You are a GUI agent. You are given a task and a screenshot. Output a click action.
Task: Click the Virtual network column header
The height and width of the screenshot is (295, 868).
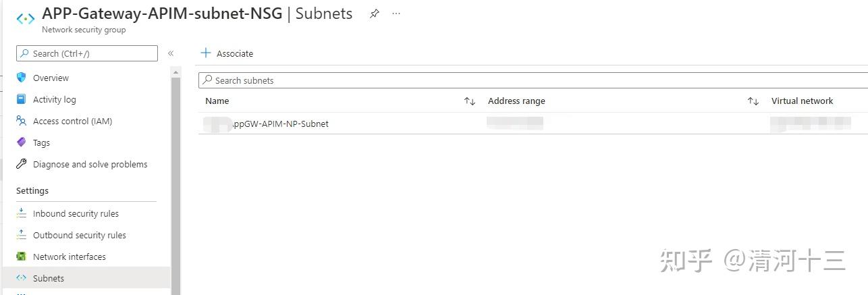[802, 101]
